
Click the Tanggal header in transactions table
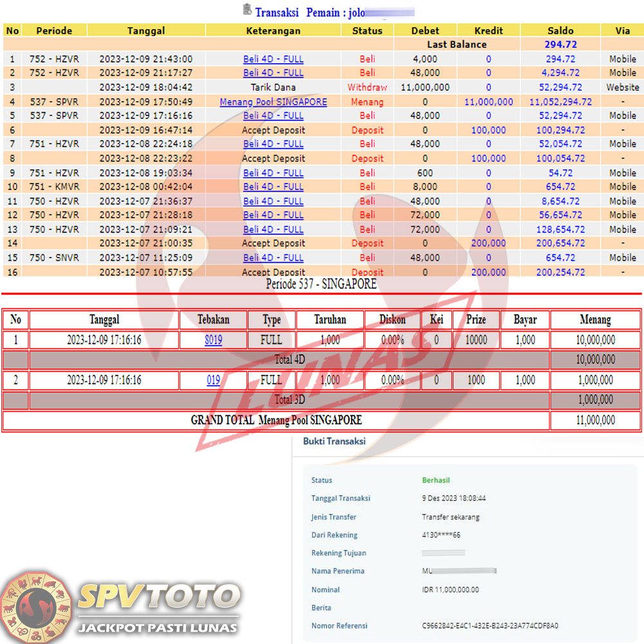coord(146,30)
